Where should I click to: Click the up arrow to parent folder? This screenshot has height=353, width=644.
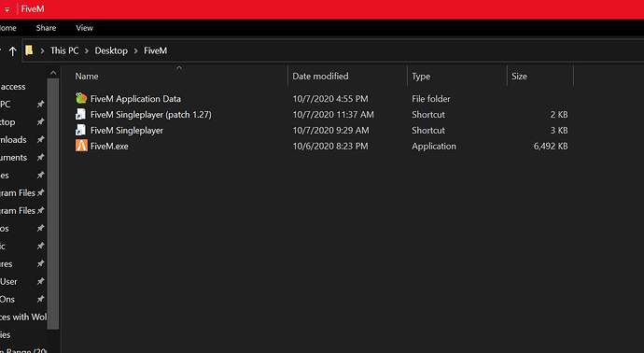tap(13, 51)
